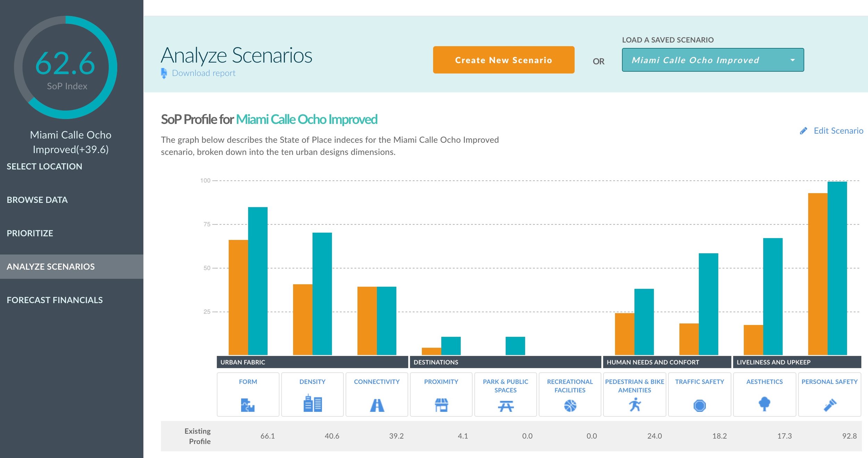This screenshot has height=458, width=868.
Task: Click the Edit Scenario pencil icon
Action: (x=803, y=131)
